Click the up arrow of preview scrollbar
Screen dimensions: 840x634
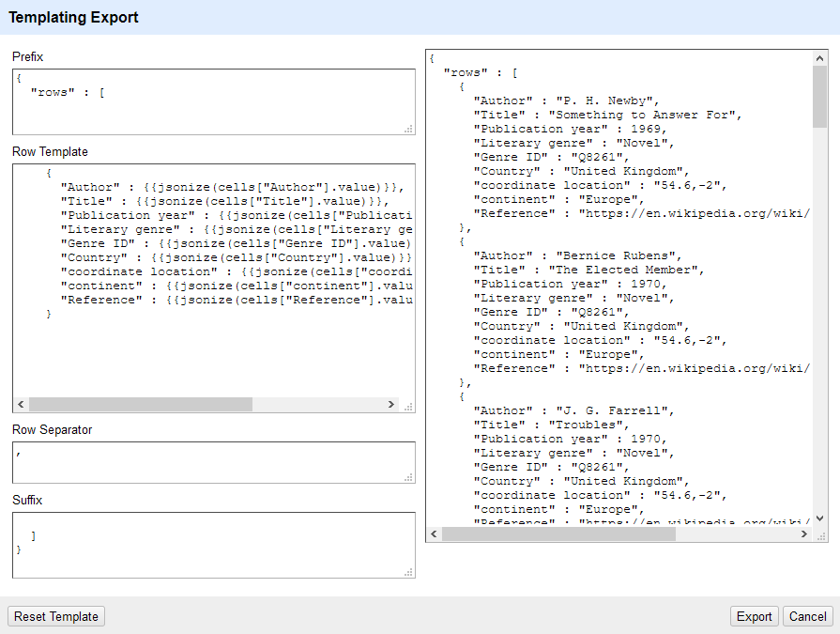point(817,57)
